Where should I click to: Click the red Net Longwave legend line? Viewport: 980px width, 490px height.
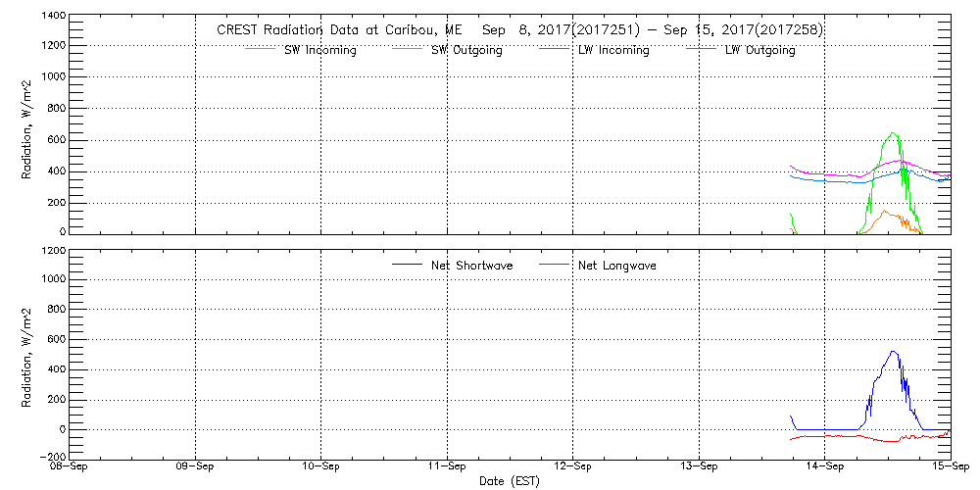(555, 264)
